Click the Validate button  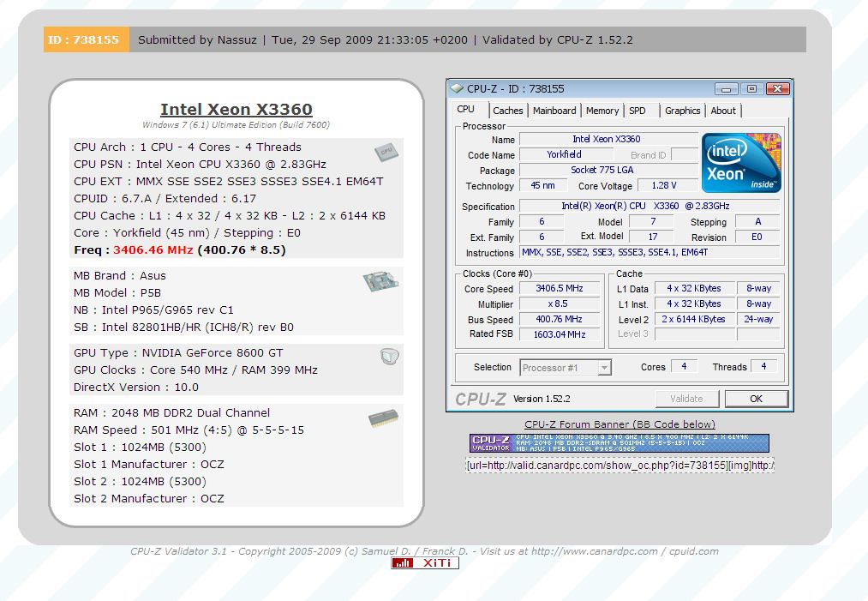tap(686, 399)
